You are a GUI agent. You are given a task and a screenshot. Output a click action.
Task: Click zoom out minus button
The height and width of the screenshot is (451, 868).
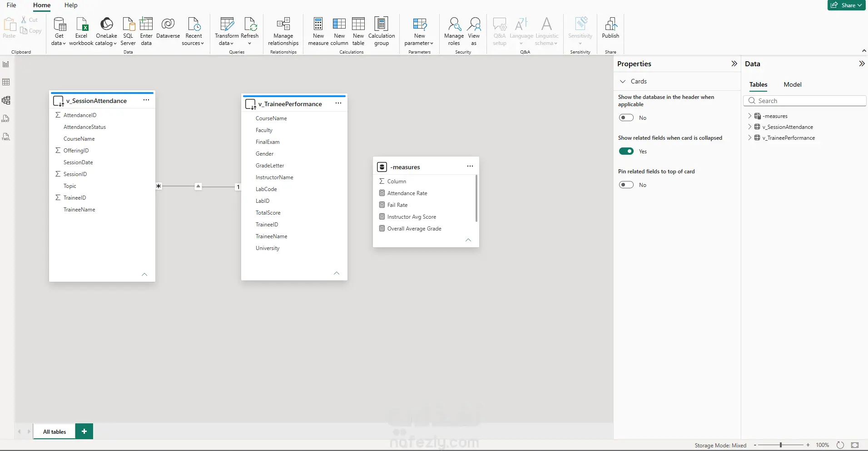click(755, 445)
